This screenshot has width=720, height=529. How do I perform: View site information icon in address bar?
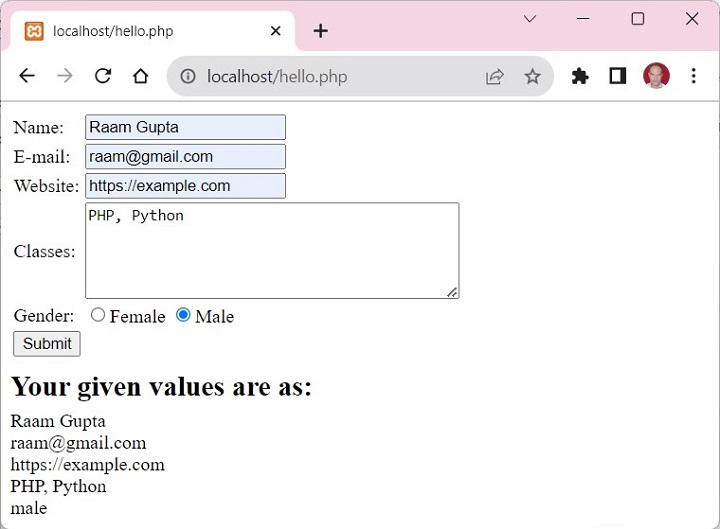click(x=188, y=76)
